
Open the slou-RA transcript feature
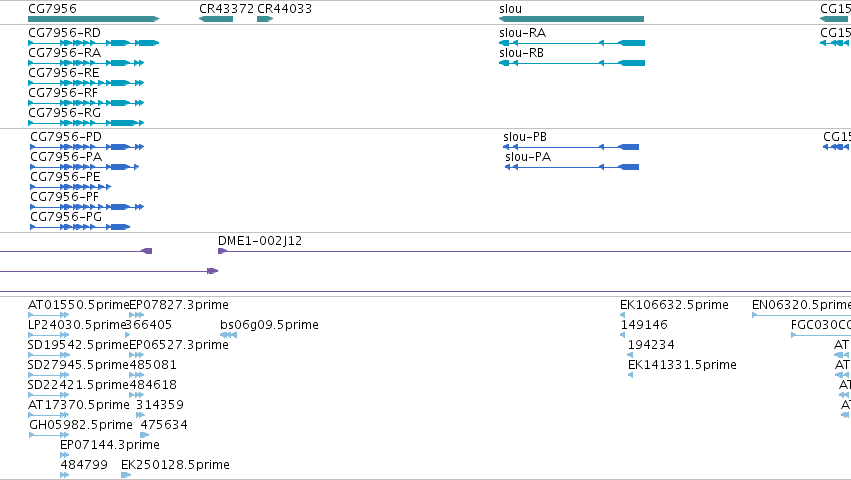571,43
